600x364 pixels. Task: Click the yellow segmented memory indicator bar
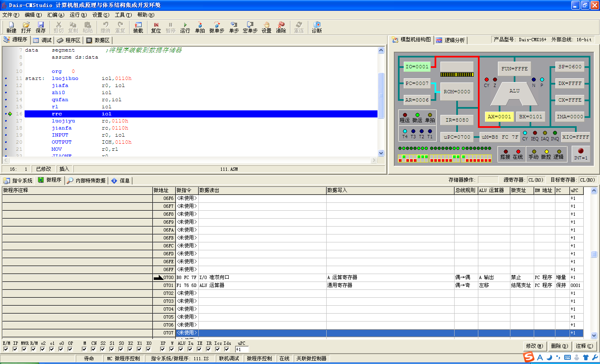pos(457,75)
